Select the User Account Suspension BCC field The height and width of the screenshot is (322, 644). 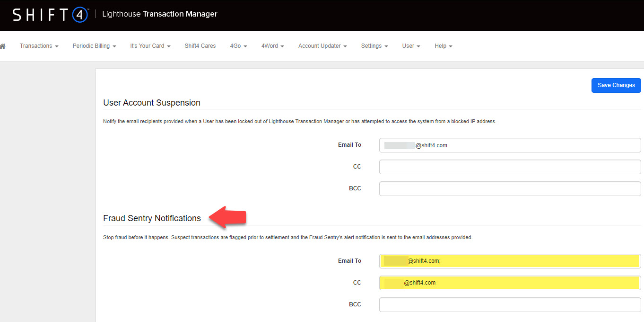510,188
